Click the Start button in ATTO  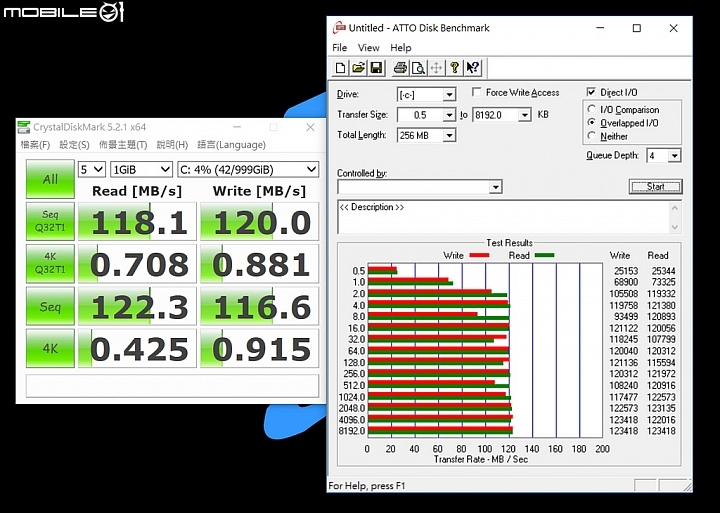[x=655, y=186]
